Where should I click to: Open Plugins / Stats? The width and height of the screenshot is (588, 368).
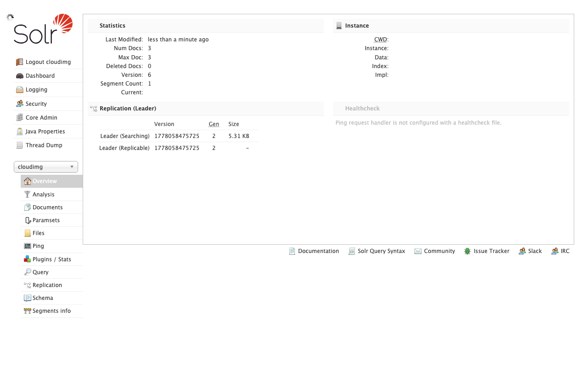52,259
